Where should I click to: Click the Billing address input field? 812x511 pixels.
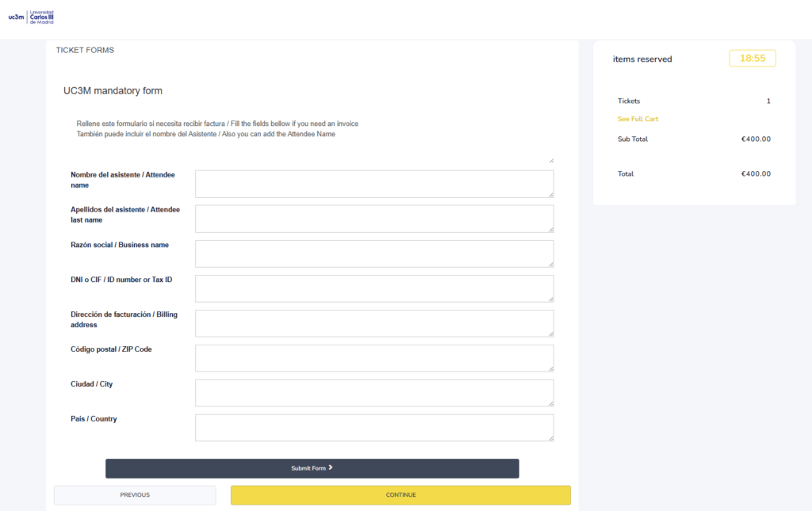click(x=373, y=323)
